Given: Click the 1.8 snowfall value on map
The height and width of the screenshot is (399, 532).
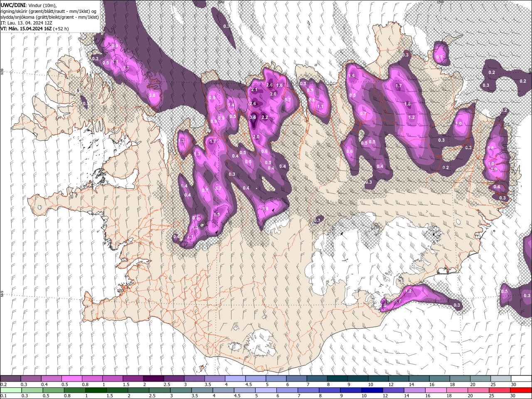Looking at the screenshot, I should coord(407,104).
